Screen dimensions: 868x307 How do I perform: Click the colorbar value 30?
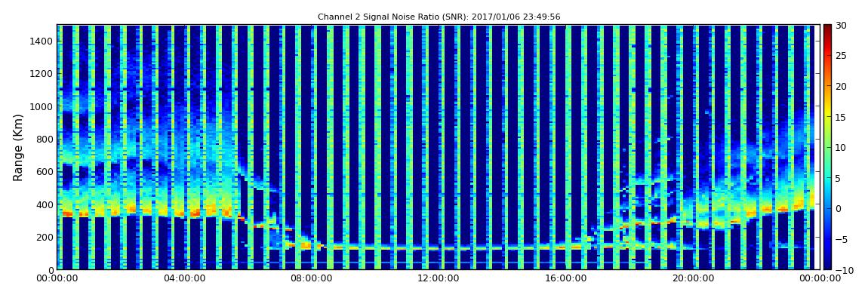click(841, 25)
